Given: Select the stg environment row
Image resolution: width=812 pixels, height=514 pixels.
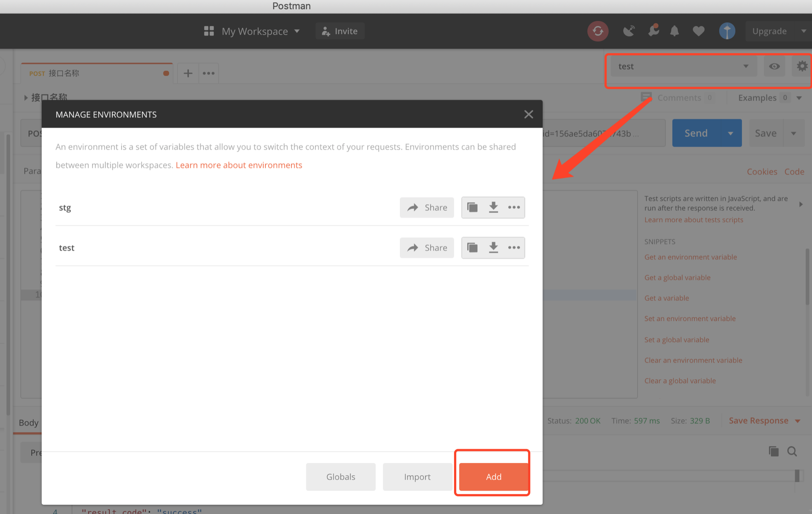Looking at the screenshot, I should click(x=292, y=207).
